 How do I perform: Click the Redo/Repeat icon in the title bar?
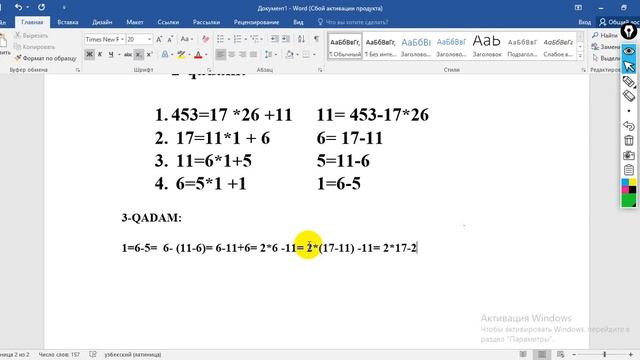(x=41, y=7)
